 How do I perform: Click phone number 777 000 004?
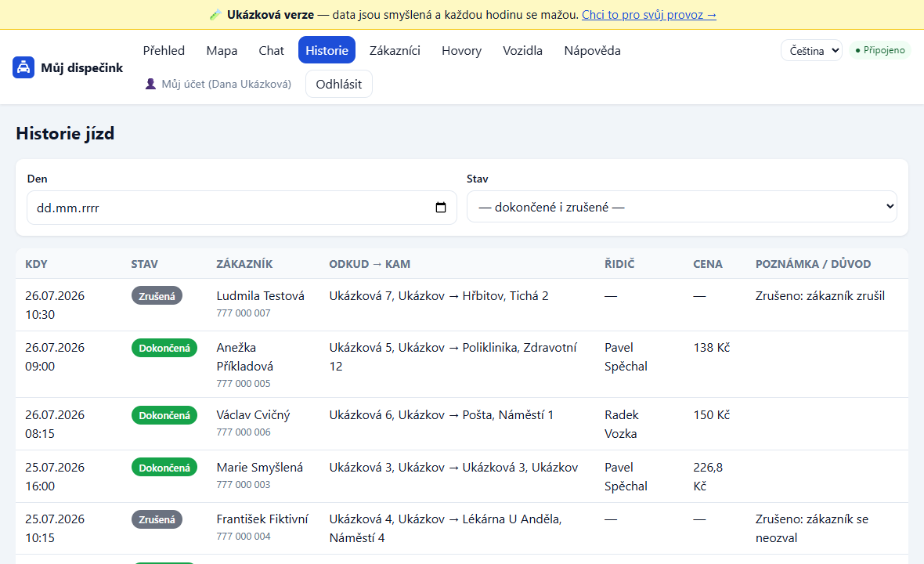(244, 537)
